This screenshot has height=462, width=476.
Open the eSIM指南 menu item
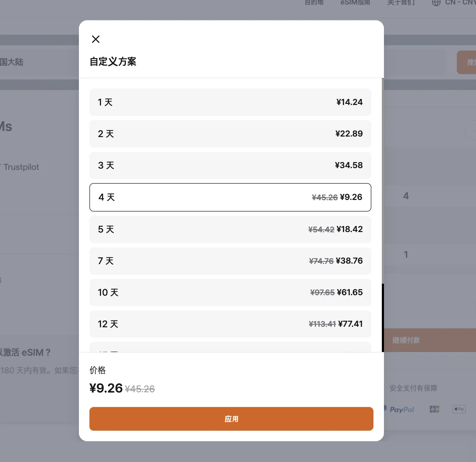point(355,3)
